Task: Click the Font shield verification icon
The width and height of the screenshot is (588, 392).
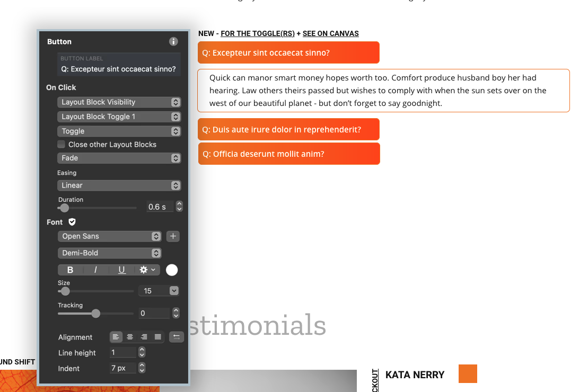Action: [x=72, y=222]
